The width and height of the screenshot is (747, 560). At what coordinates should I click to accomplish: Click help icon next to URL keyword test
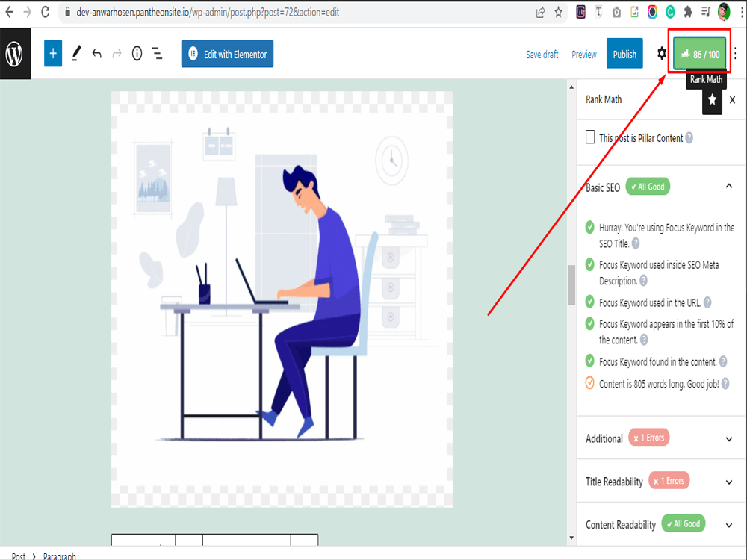(x=707, y=302)
